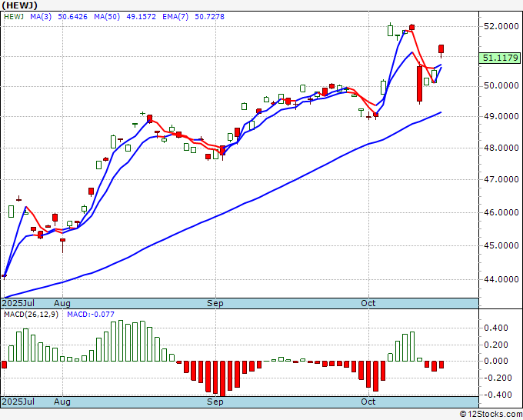Image resolution: width=523 pixels, height=420 pixels.
Task: Click the 2025Jul label on price chart axis
Action: (x=18, y=303)
